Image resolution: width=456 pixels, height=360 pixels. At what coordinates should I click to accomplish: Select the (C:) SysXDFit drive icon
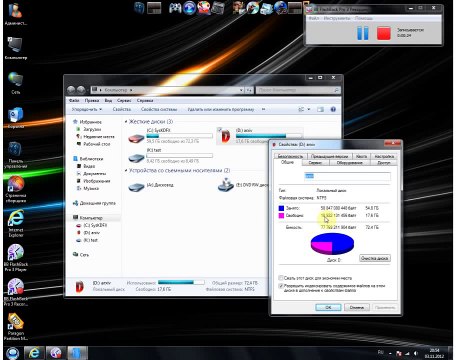click(x=136, y=138)
